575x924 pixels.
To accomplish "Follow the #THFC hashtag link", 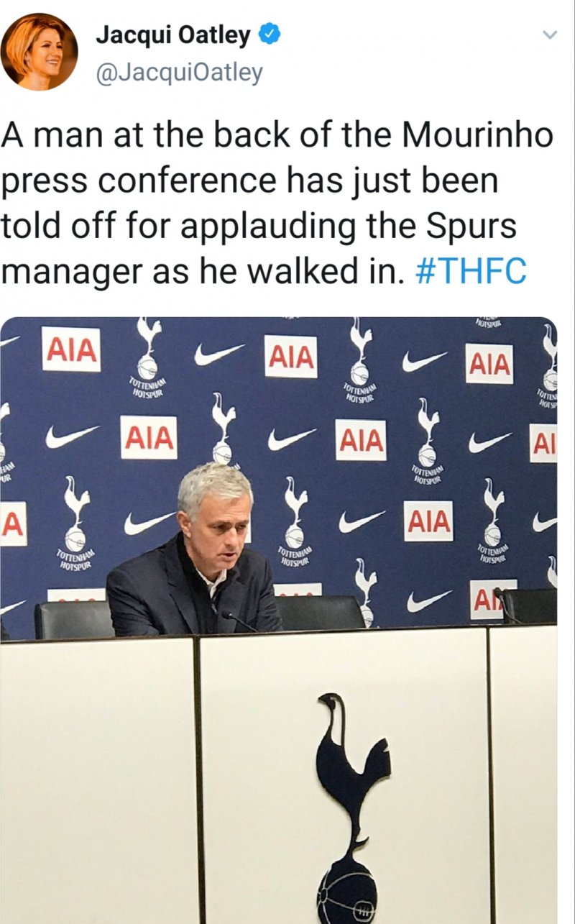I will (471, 272).
